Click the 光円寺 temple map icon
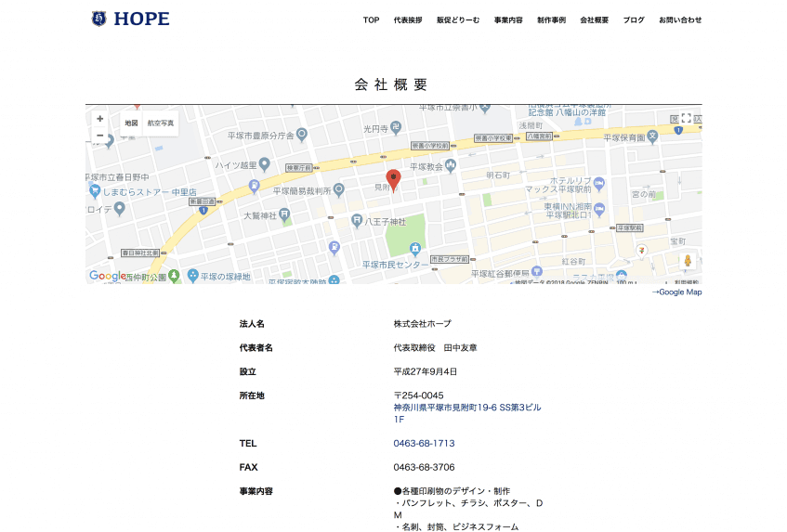The width and height of the screenshot is (787, 532). coord(396,127)
